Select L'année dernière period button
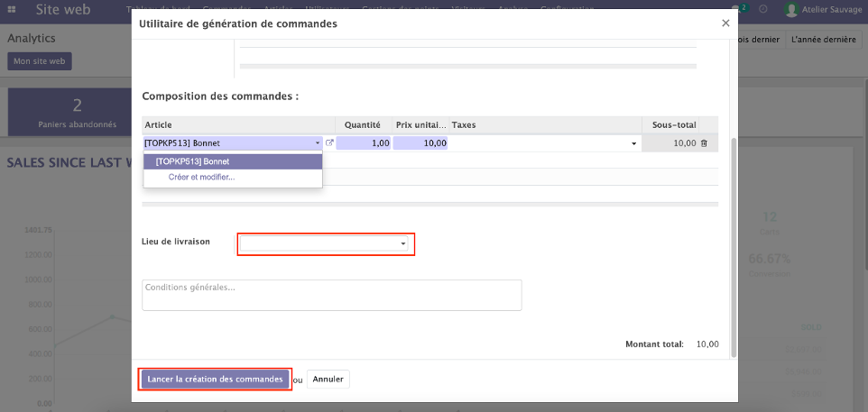Image resolution: width=868 pixels, height=412 pixels. tap(824, 40)
